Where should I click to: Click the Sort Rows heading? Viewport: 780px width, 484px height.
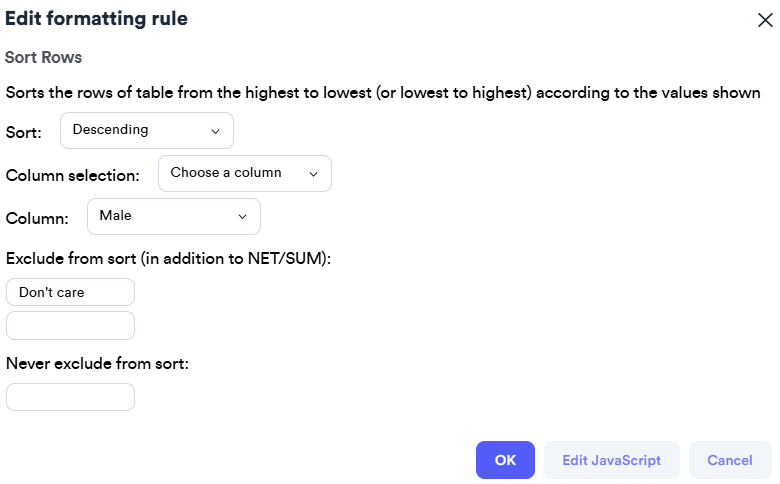pos(43,57)
